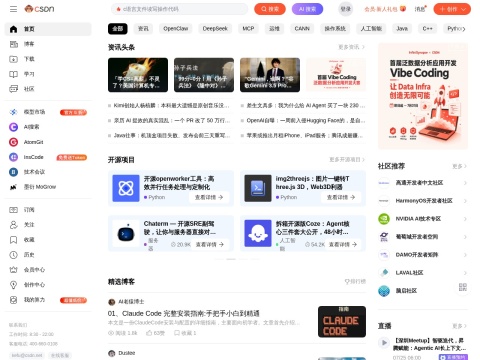The width and height of the screenshot is (480, 360).
Task: Open 我的算力 in the sidebar
Action: (x=48, y=300)
